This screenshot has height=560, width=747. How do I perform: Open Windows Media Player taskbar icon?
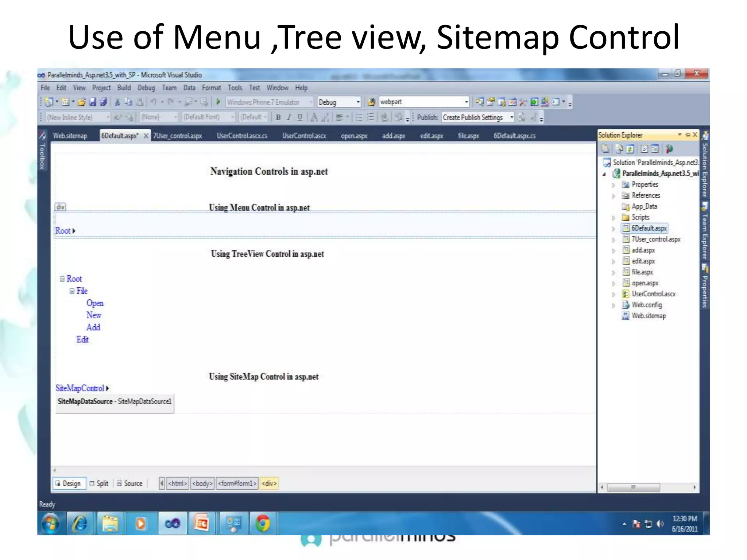[140, 524]
